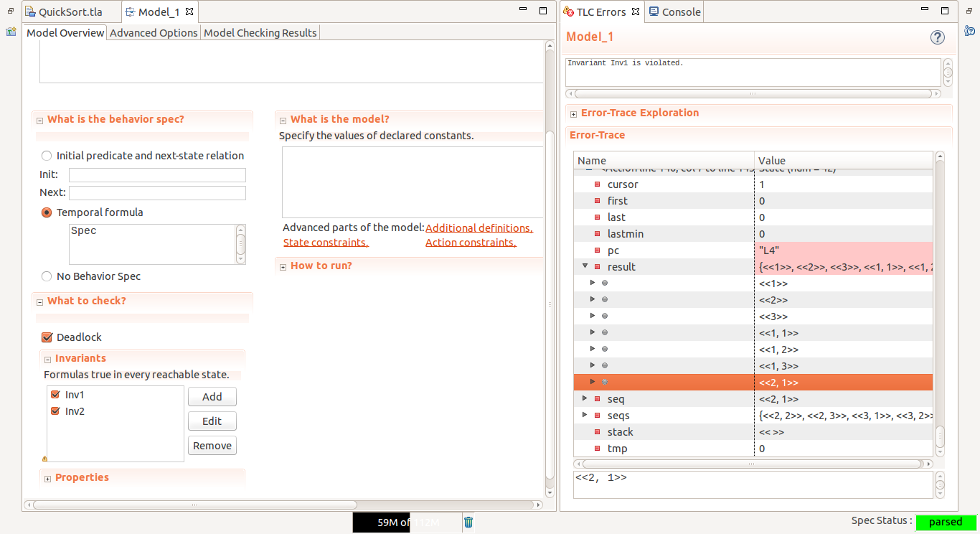Collapse 'What is the behavior spec?' section
This screenshot has width=980, height=534.
(40, 121)
